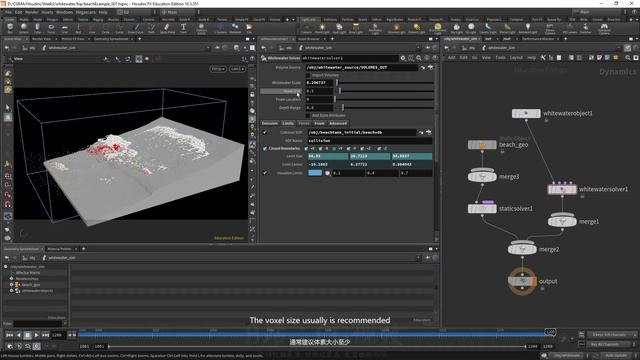The height and width of the screenshot is (360, 640).
Task: Switch to the Limits parameter tab
Action: (x=288, y=123)
